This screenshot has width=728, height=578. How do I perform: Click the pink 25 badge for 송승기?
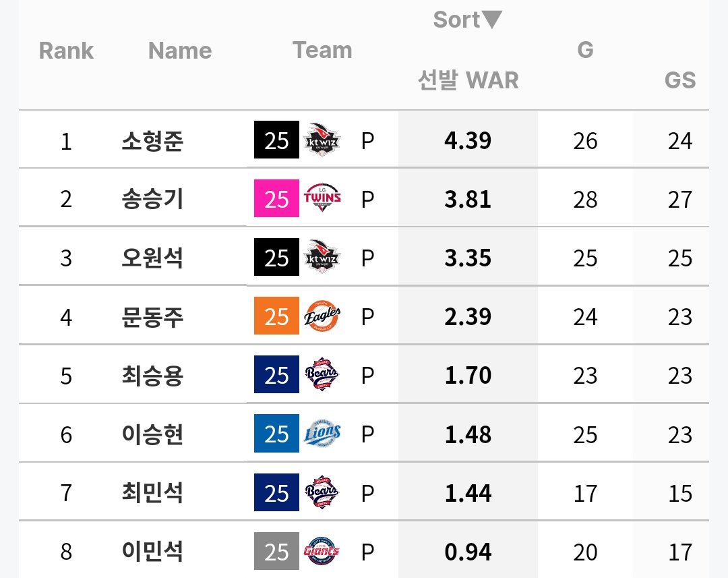click(x=277, y=198)
